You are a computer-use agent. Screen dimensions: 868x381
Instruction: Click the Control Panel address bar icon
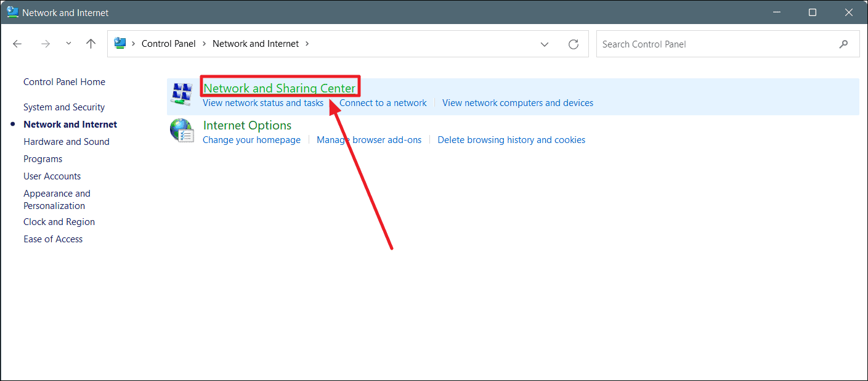[120, 44]
